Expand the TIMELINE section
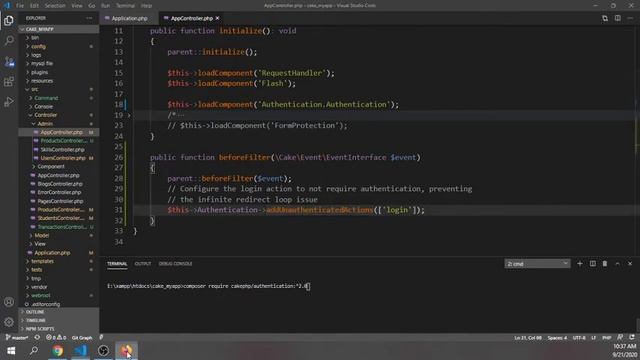 [58, 320]
